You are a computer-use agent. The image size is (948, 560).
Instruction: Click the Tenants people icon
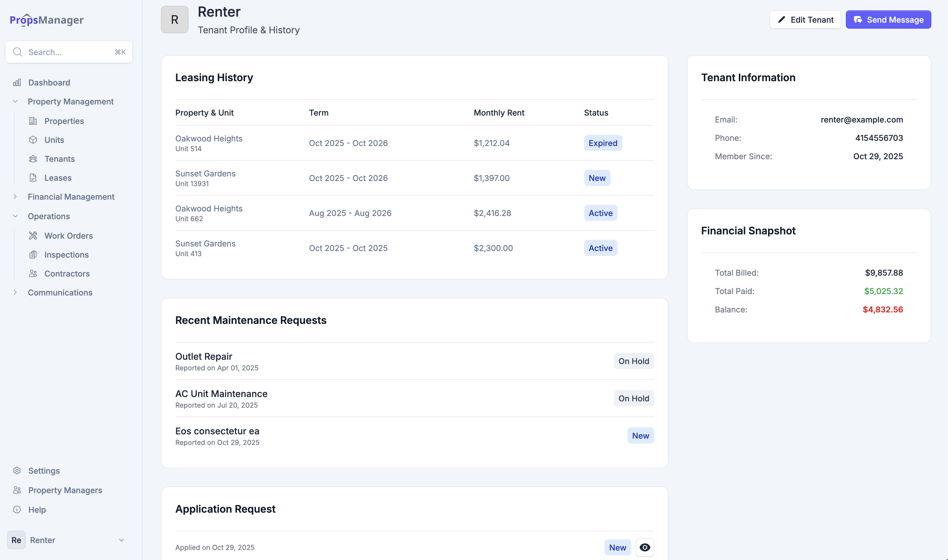33,159
